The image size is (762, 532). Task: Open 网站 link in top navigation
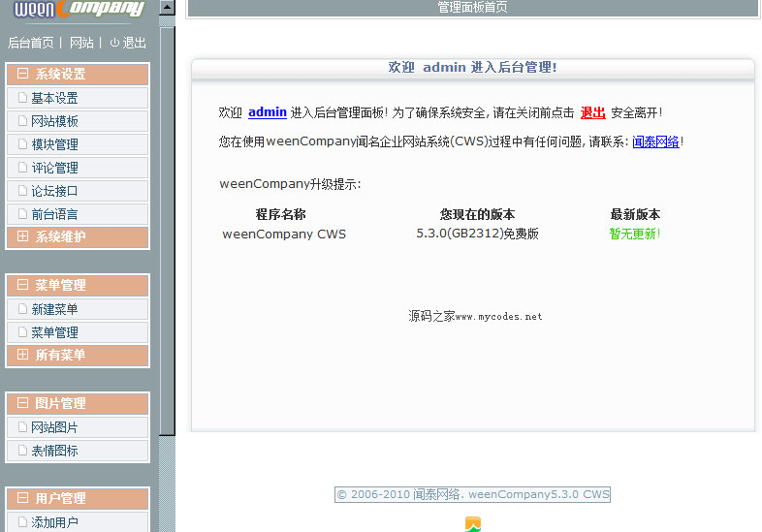point(81,43)
